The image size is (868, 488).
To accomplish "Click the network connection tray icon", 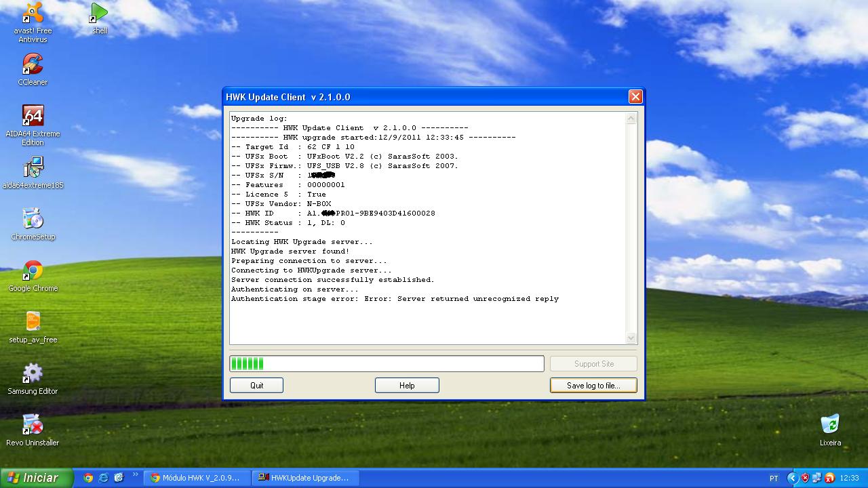I will [817, 478].
